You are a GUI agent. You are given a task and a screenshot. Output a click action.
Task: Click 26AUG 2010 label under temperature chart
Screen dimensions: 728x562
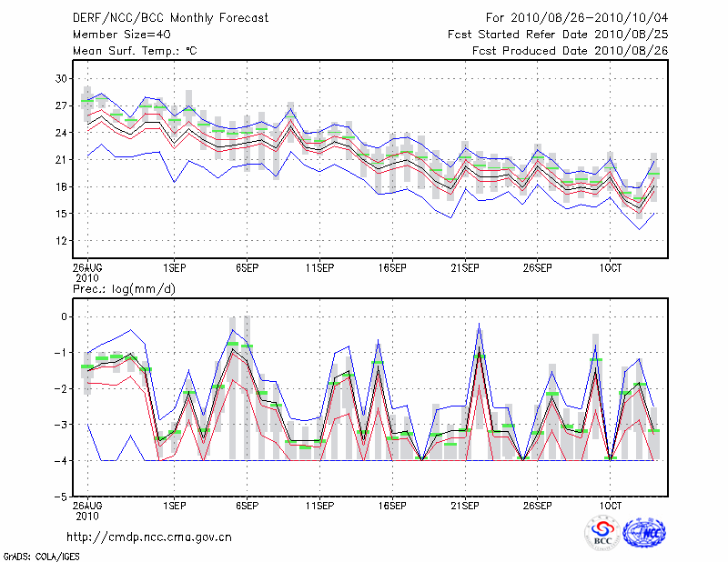(86, 272)
